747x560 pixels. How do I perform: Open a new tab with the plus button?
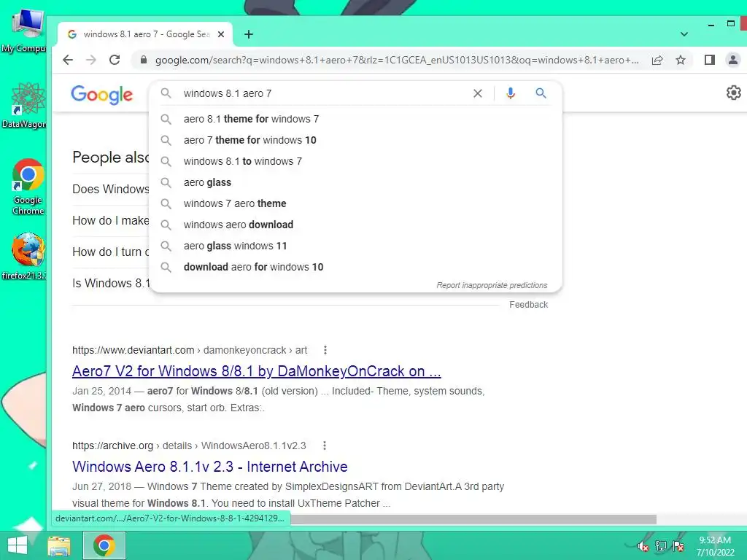coord(249,34)
